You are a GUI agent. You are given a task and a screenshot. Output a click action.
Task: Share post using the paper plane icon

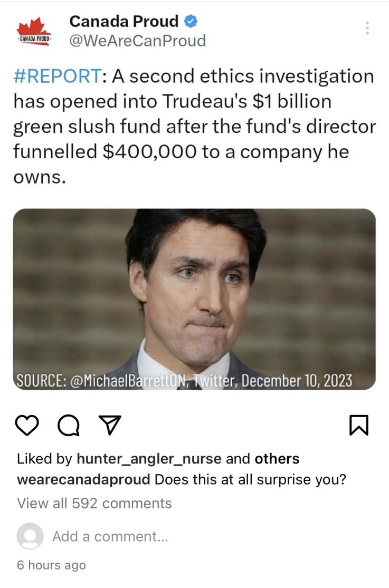110,425
